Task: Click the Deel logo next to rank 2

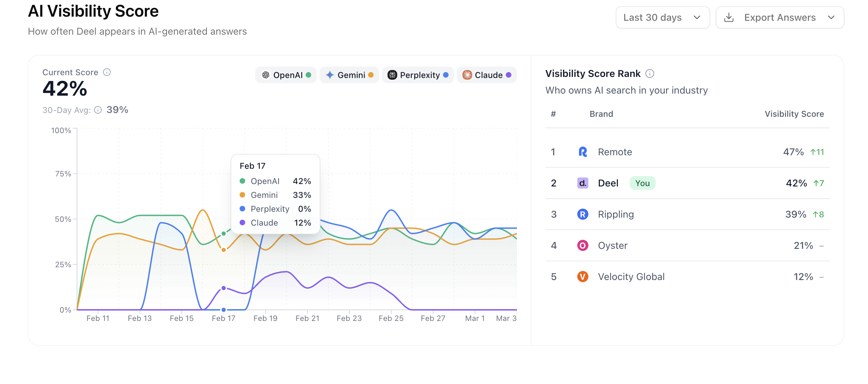Action: (583, 183)
